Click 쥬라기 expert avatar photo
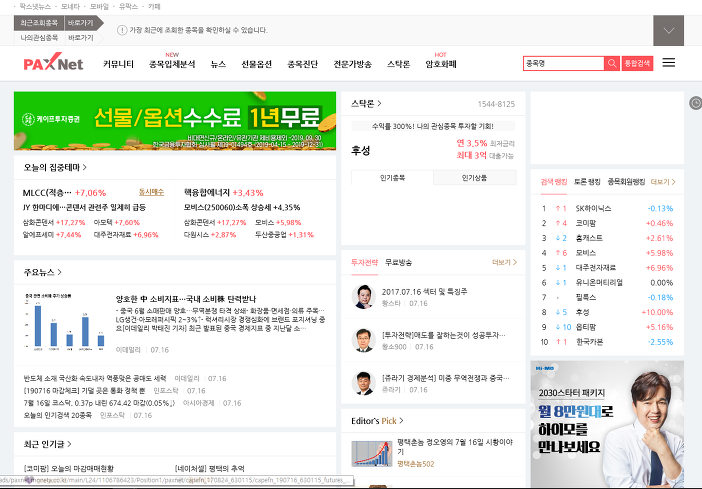702x489 pixels. pyautogui.click(x=364, y=383)
